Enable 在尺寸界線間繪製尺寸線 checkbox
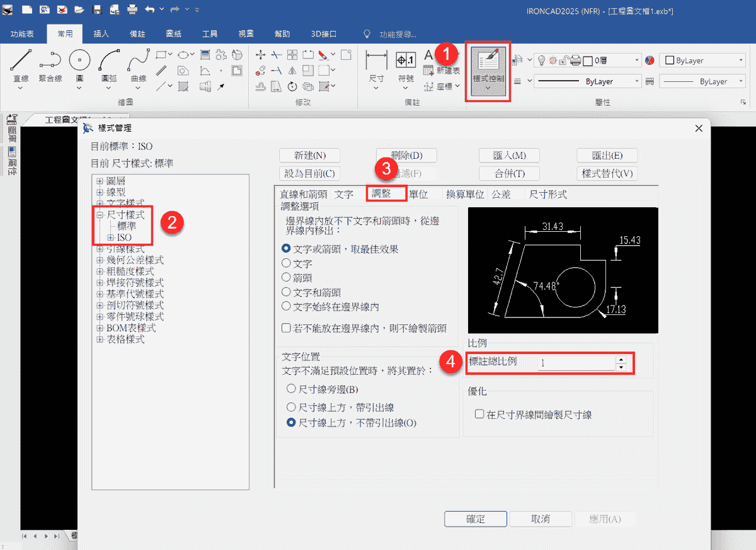The width and height of the screenshot is (756, 550). (534, 415)
